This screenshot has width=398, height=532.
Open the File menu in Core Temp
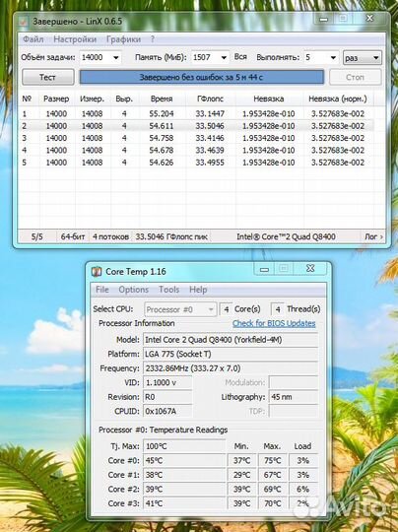102,290
